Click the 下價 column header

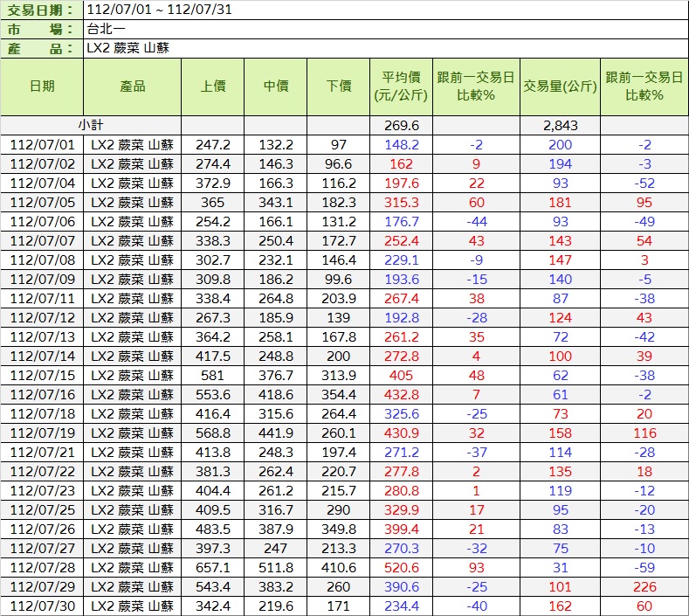(x=339, y=86)
